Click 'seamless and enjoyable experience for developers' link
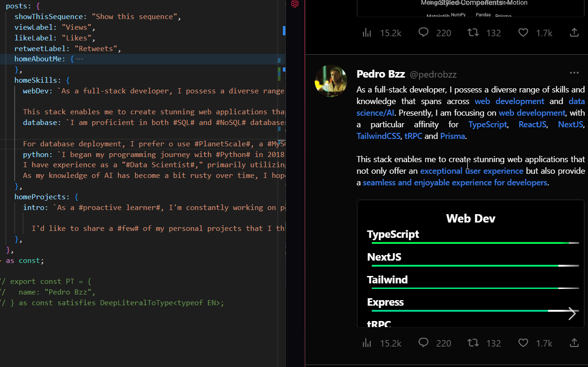 [x=455, y=183]
